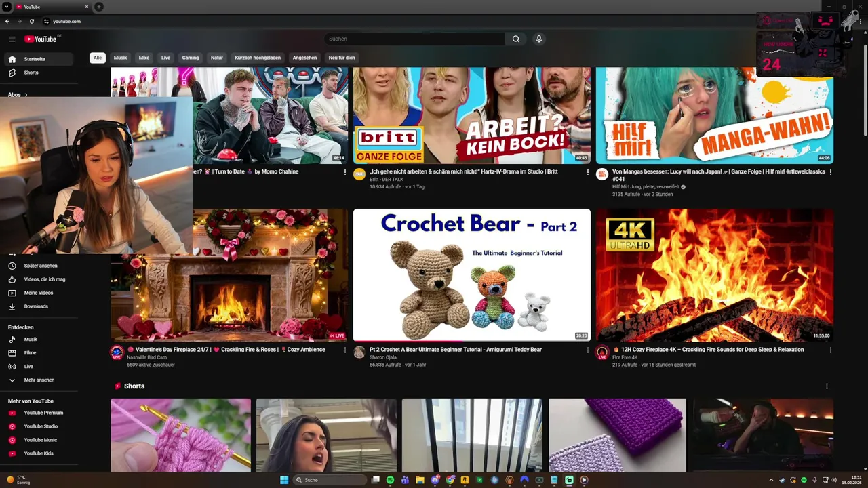Go back with the browser back arrow
This screenshot has width=868, height=488.
(x=7, y=21)
